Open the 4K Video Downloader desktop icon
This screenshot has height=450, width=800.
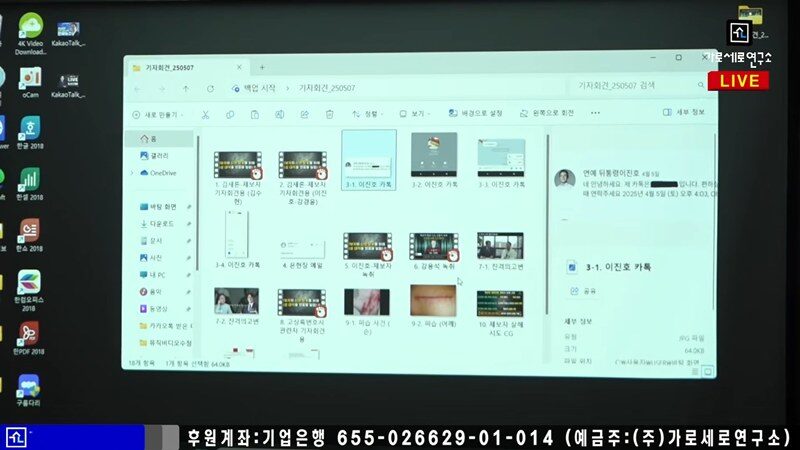click(x=31, y=30)
